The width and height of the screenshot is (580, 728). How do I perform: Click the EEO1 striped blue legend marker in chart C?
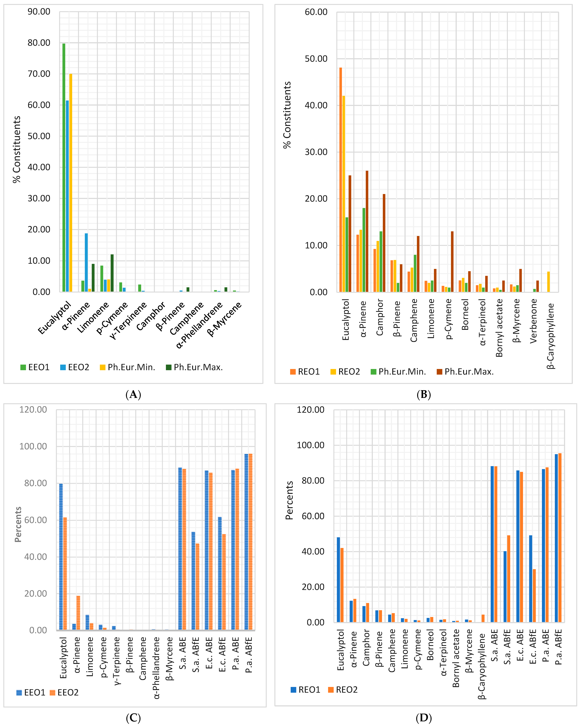pyautogui.click(x=19, y=693)
